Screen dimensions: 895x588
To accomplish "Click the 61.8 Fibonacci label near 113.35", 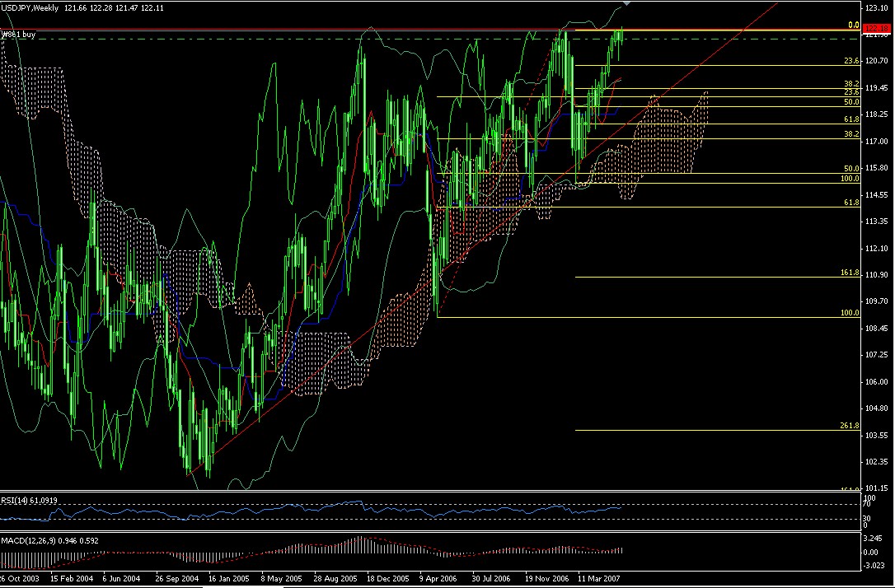I will [x=851, y=203].
